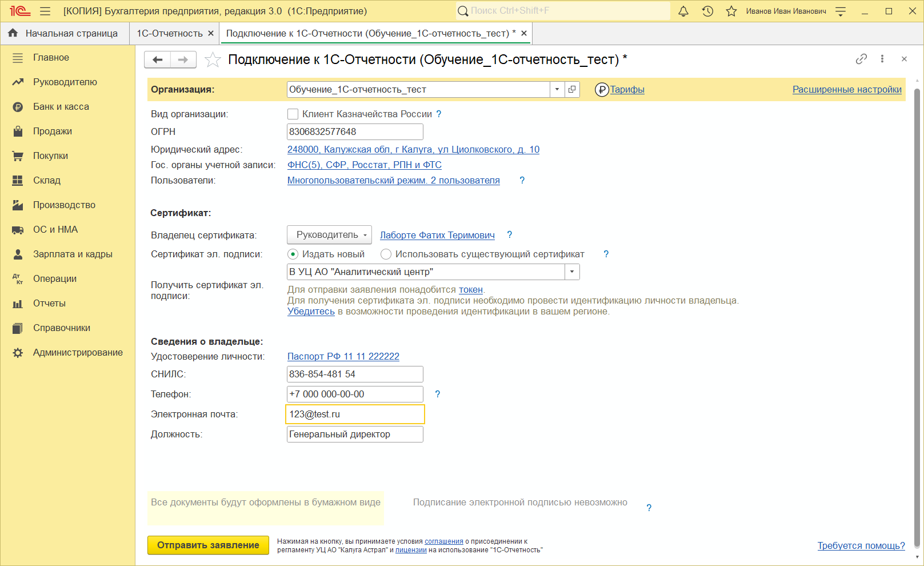Click the Убедитесь link

pyautogui.click(x=311, y=311)
